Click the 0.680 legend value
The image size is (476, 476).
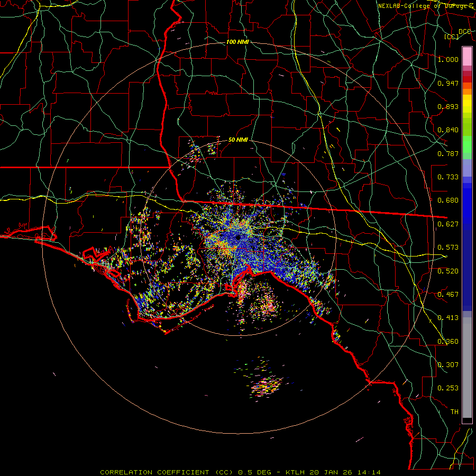[448, 200]
